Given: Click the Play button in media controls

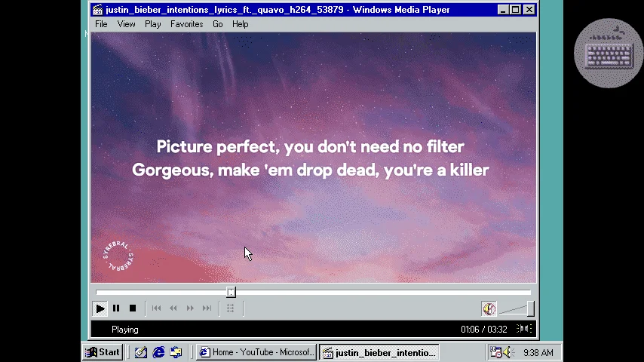Looking at the screenshot, I should (x=100, y=308).
